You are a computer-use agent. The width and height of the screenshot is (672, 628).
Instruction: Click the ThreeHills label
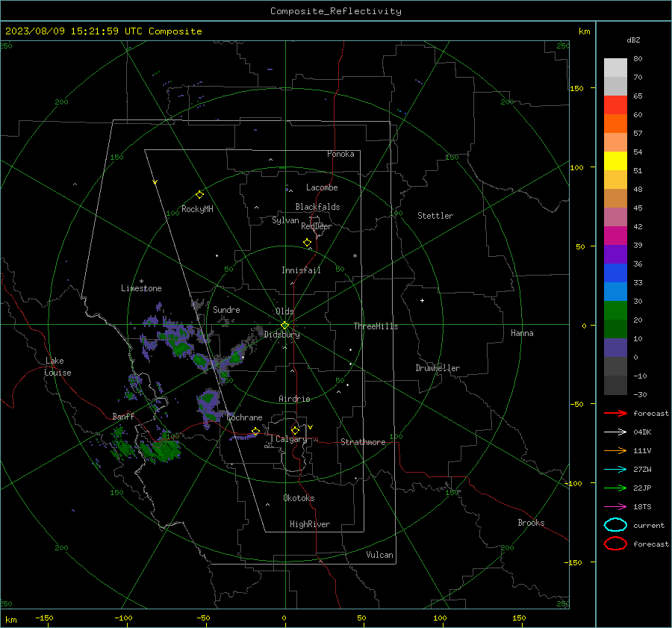pyautogui.click(x=376, y=326)
